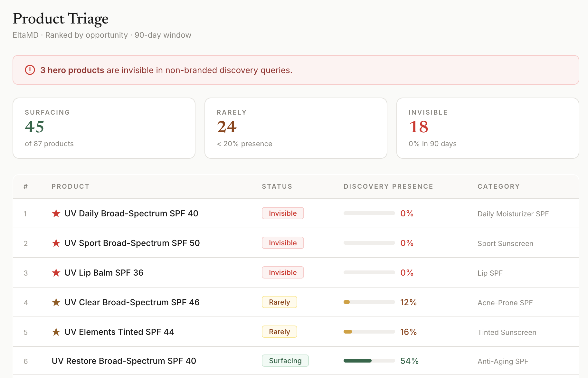
Task: Click the 54% presence bar for UV Restore
Action: 369,361
